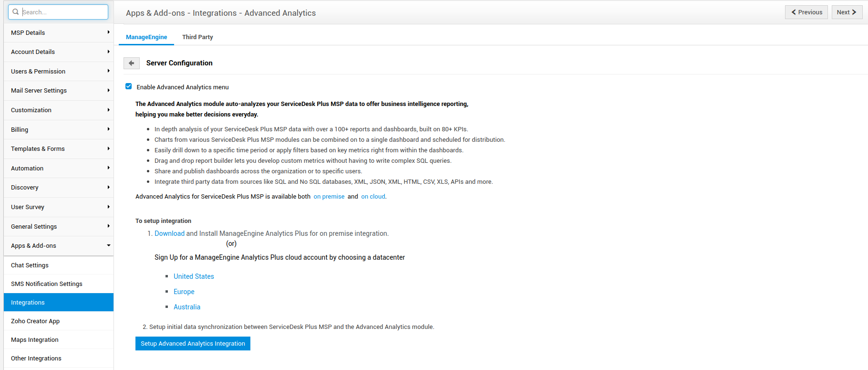The image size is (868, 370).
Task: Choose the Australia datacenter link
Action: tap(187, 307)
